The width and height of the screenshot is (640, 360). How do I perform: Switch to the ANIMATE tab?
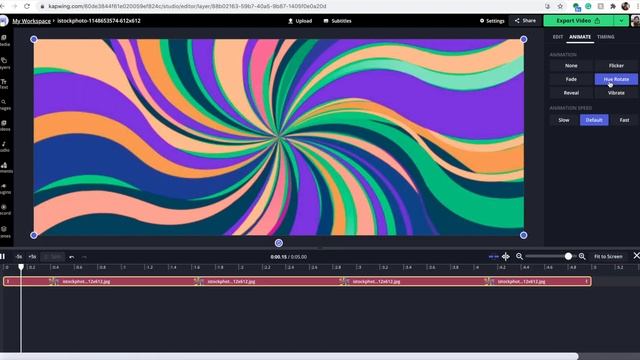click(x=580, y=37)
